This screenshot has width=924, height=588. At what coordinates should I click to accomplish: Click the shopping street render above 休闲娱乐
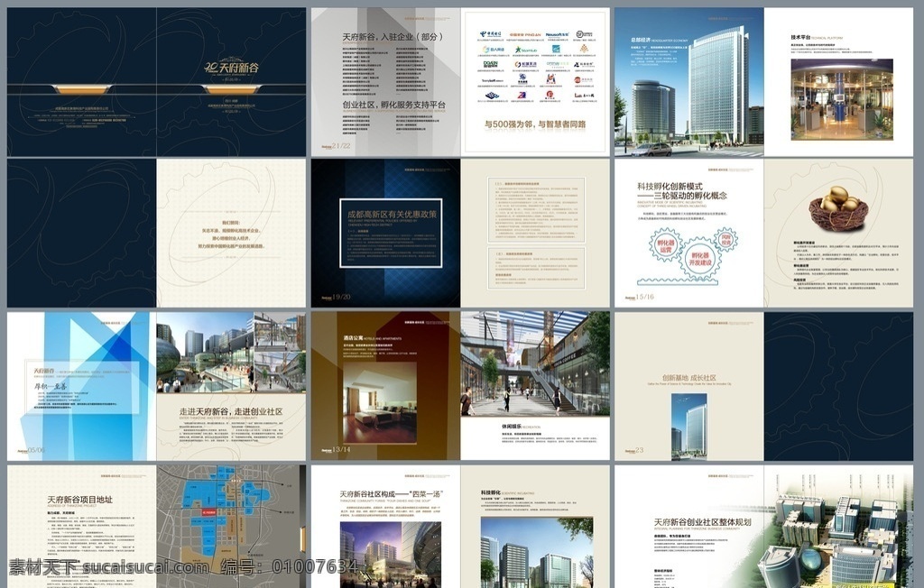(x=535, y=363)
